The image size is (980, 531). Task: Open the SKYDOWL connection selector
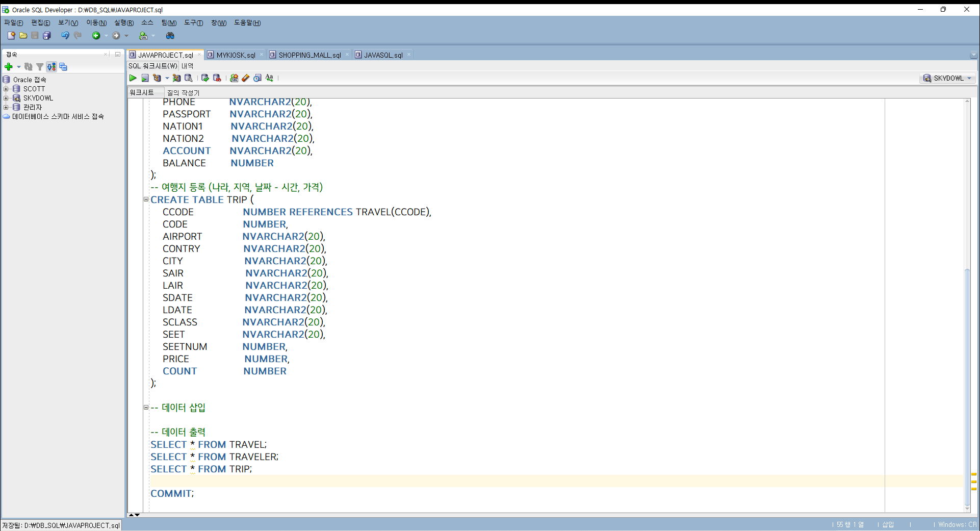tap(948, 78)
